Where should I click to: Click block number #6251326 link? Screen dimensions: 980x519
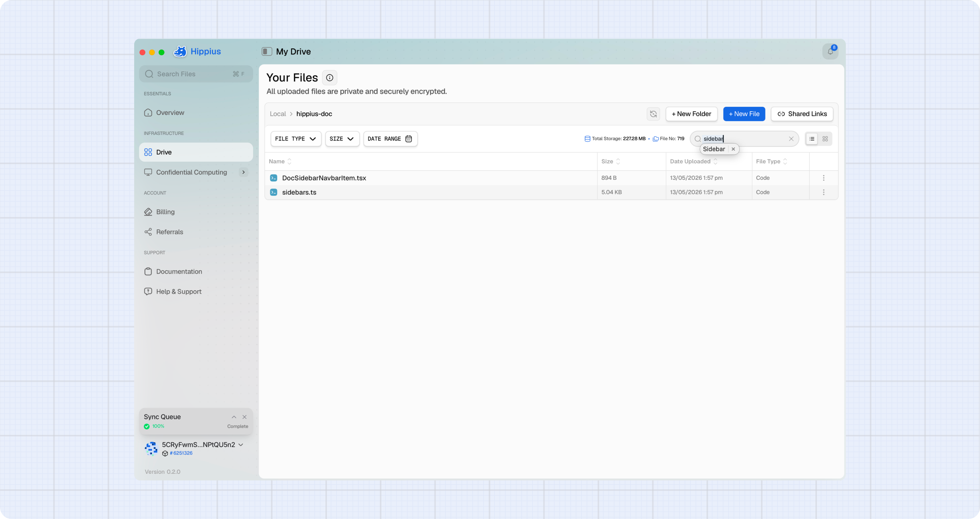181,453
